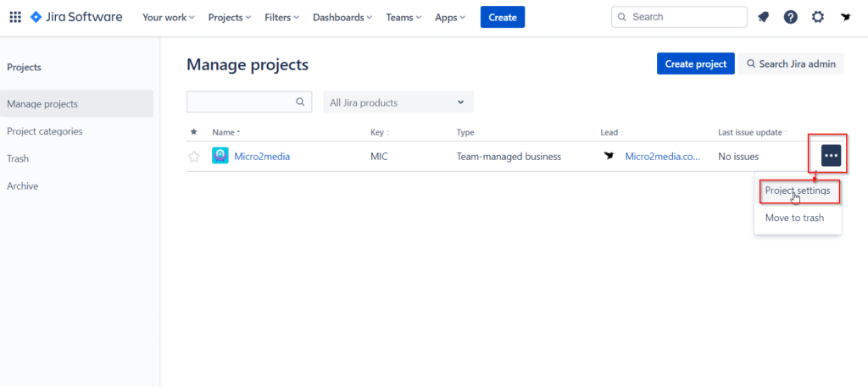This screenshot has height=387, width=868.
Task: Expand the Teams menu
Action: coord(403,17)
